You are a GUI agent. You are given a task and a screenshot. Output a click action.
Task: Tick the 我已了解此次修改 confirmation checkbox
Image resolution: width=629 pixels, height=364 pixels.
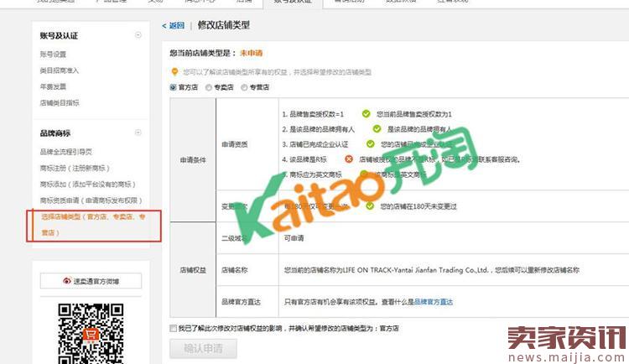coord(173,328)
